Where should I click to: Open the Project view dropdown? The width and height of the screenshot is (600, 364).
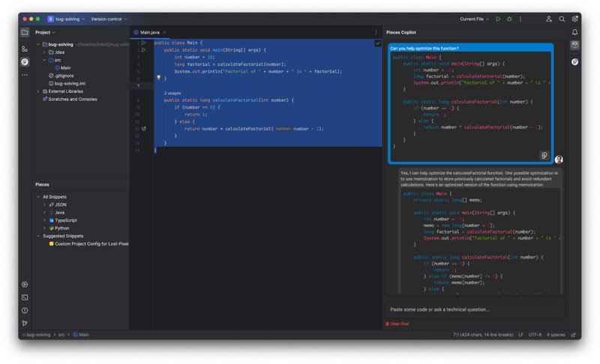45,32
